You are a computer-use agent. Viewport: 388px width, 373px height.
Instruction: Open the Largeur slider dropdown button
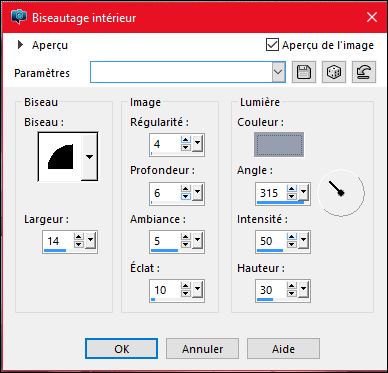pos(90,240)
